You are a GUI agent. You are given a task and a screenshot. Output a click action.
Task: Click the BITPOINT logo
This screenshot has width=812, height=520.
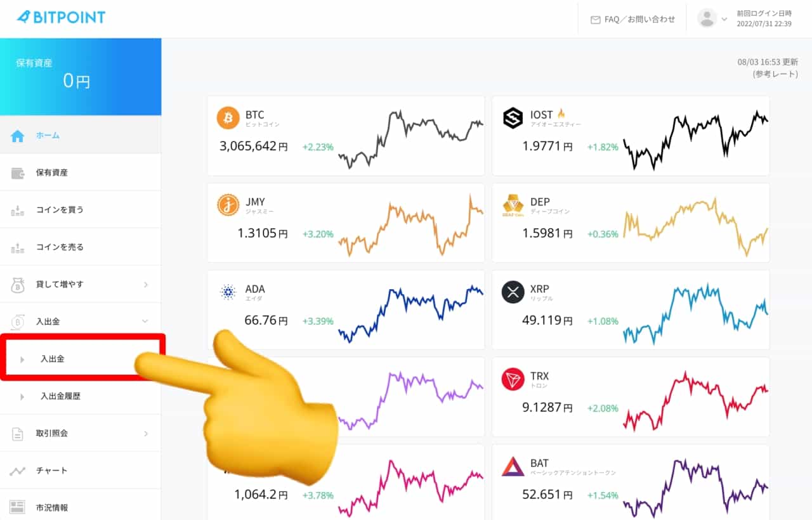tap(61, 18)
